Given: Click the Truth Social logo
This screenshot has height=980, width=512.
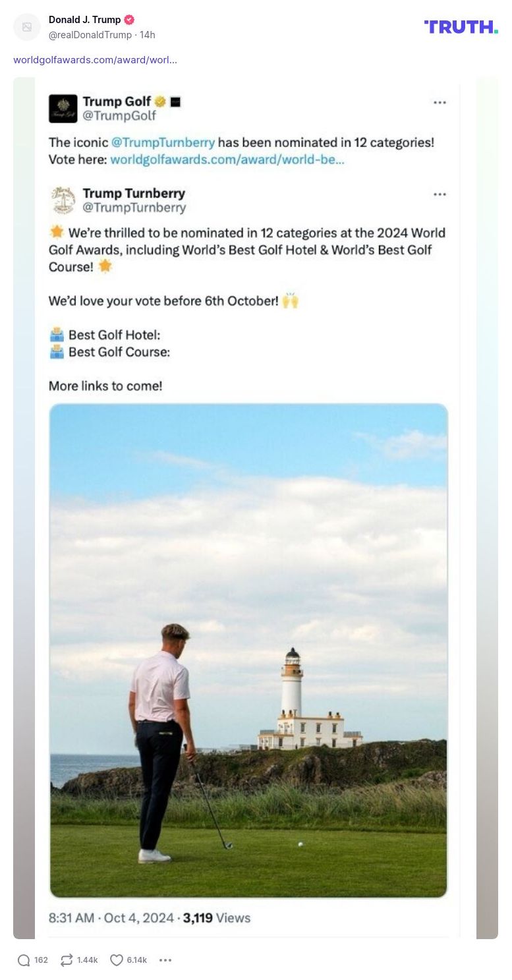Looking at the screenshot, I should point(461,27).
